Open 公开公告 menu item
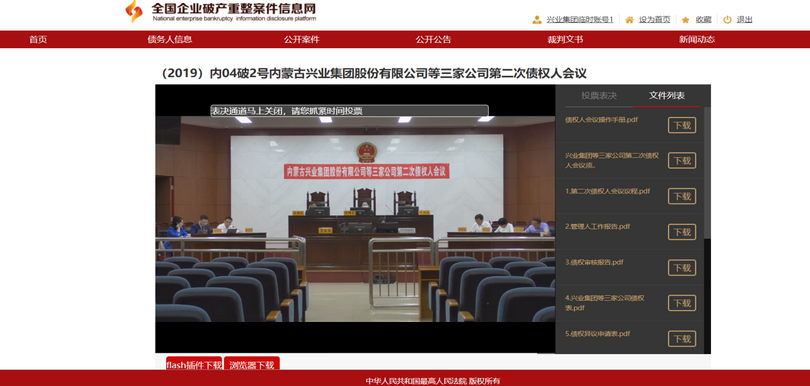 [433, 39]
